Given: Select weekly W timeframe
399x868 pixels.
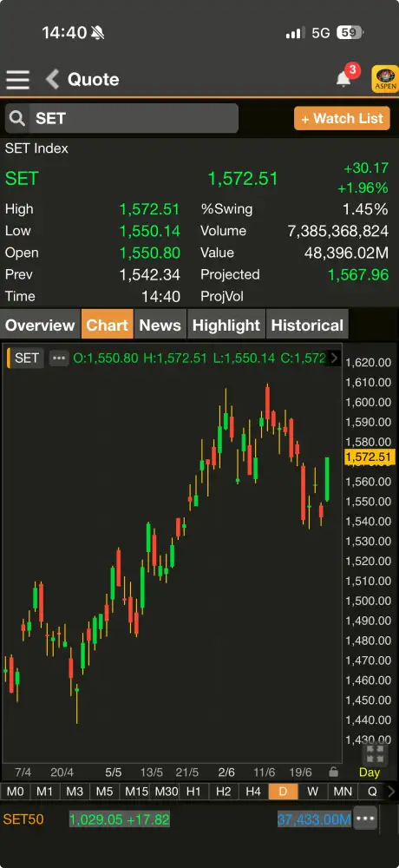Looking at the screenshot, I should point(313,792).
